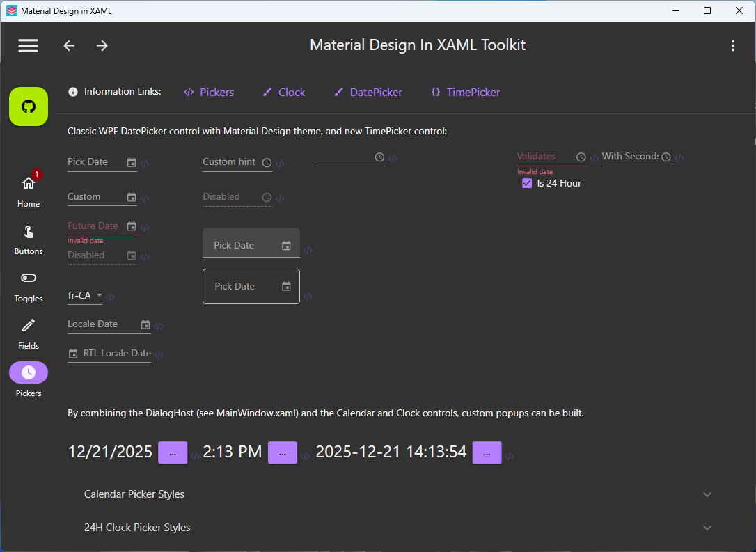Click clock icon in Validates time field
756x552 pixels.
581,157
